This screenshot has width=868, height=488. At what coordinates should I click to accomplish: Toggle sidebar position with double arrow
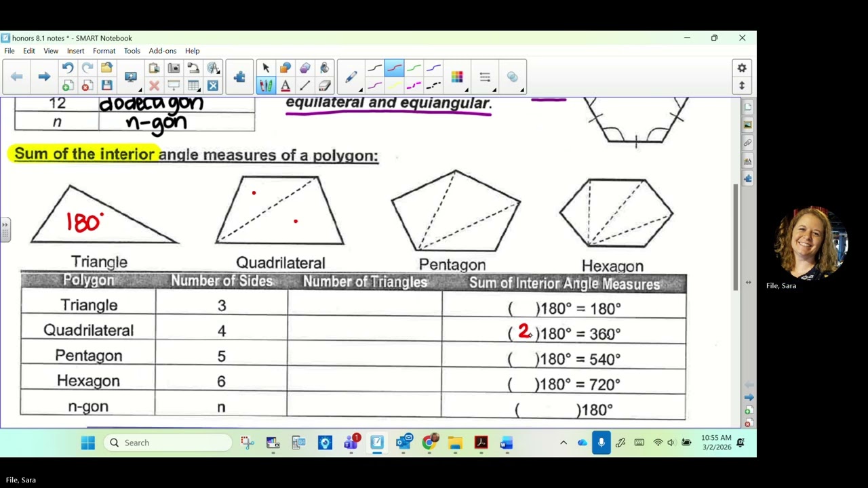point(748,282)
